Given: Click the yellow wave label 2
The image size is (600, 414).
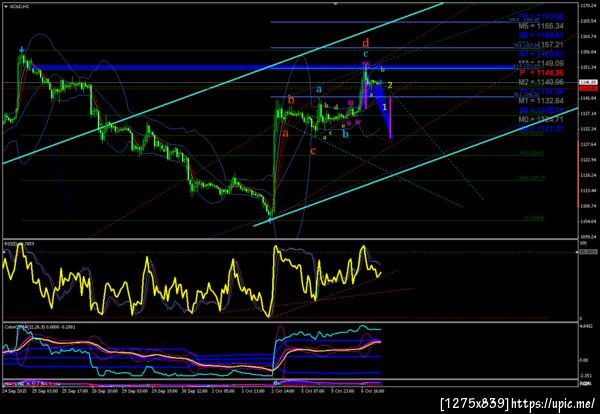Looking at the screenshot, I should 390,85.
